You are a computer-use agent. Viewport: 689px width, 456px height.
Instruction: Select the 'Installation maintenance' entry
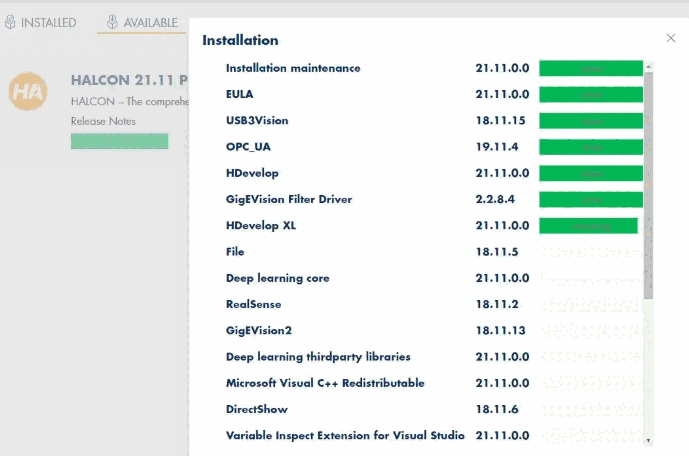point(293,68)
